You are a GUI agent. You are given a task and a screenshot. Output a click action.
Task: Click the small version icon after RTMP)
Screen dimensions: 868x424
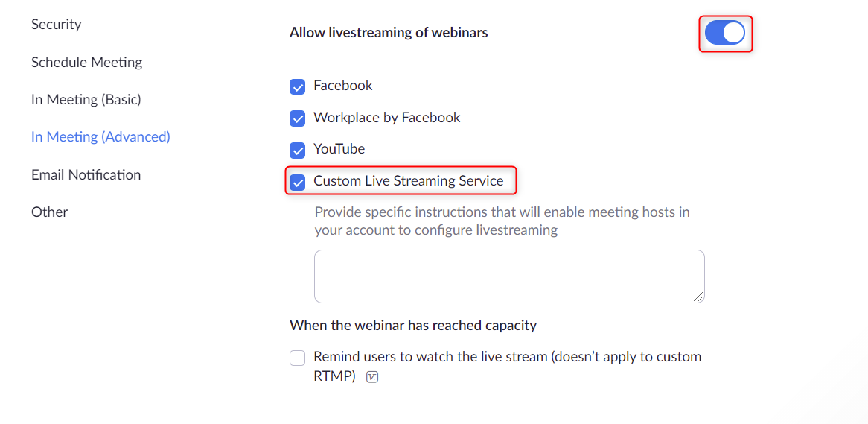point(372,378)
